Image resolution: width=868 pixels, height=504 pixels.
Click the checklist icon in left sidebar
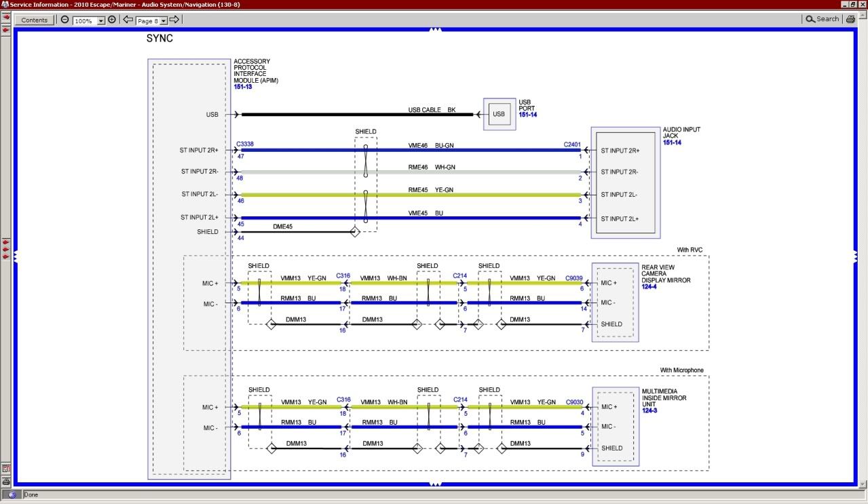coord(5,469)
